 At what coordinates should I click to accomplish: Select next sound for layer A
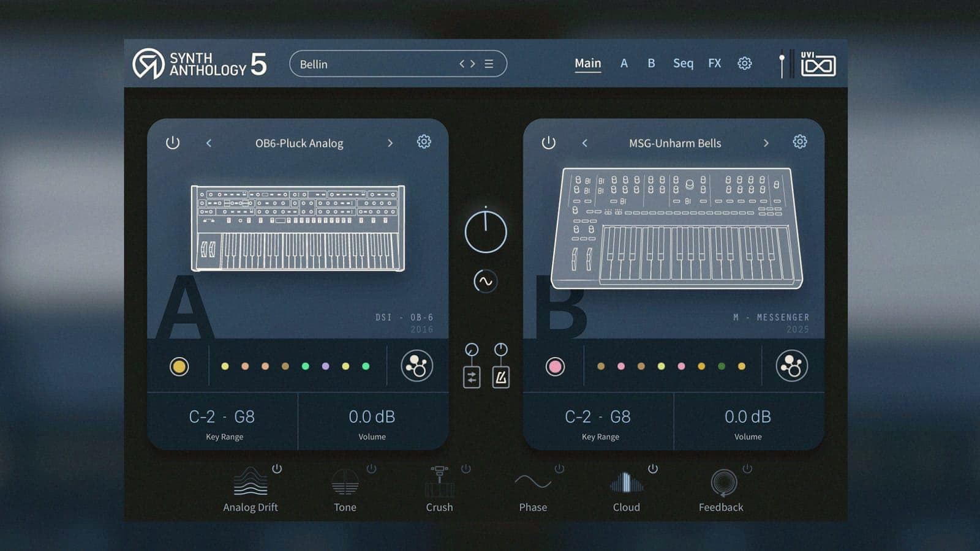tap(390, 143)
